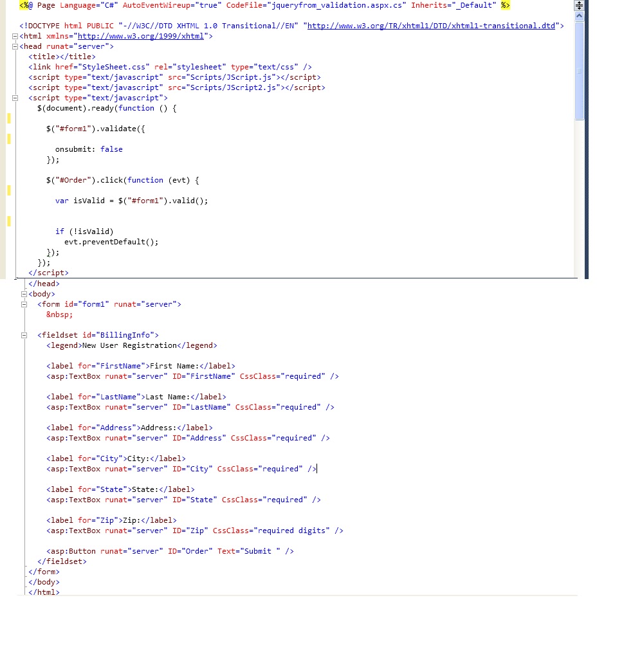Click the City asp:TextBox line
The width and height of the screenshot is (624, 672).
pyautogui.click(x=181, y=469)
